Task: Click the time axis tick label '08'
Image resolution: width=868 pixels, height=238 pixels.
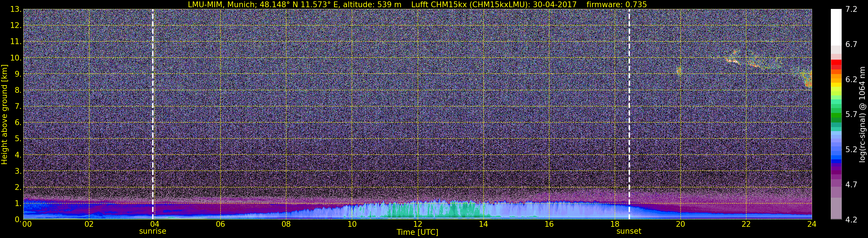Action: click(x=286, y=224)
